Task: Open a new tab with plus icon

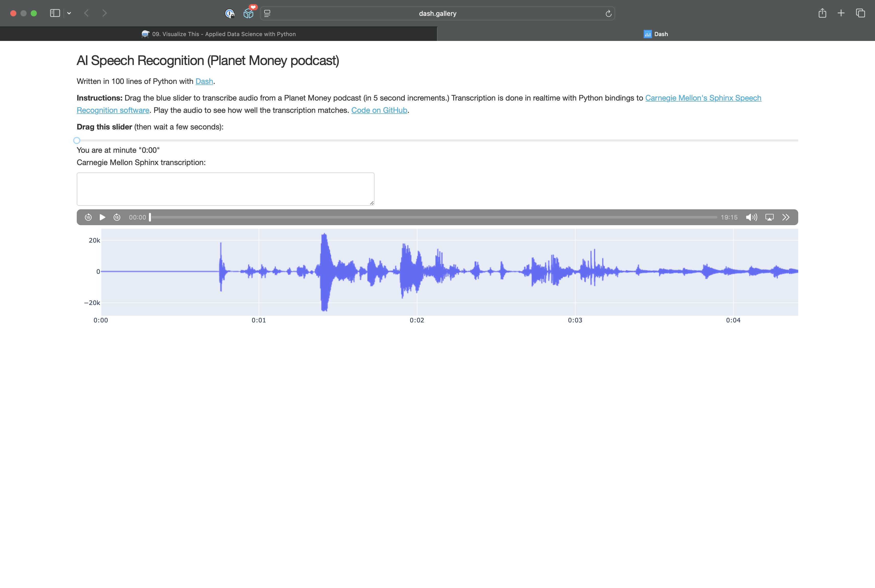Action: pos(841,13)
